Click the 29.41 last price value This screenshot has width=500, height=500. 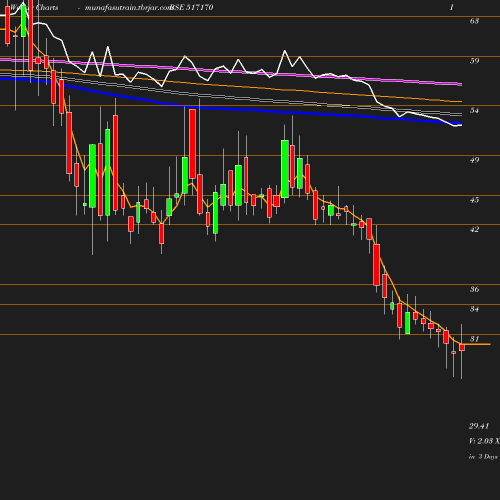(x=479, y=426)
